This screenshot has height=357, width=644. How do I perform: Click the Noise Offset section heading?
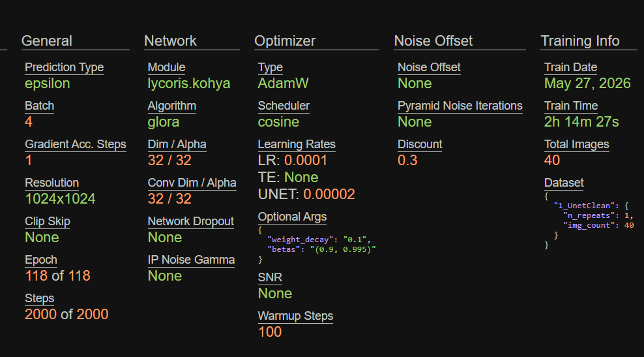coord(433,40)
